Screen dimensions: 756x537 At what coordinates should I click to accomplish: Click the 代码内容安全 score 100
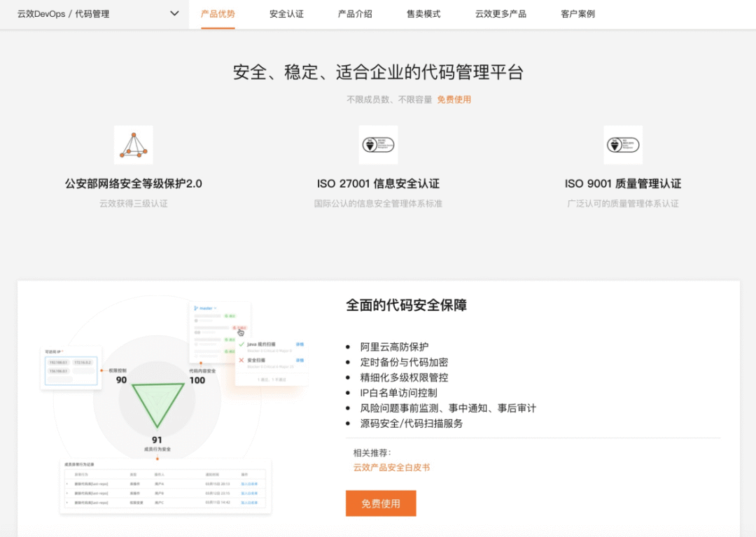[197, 380]
